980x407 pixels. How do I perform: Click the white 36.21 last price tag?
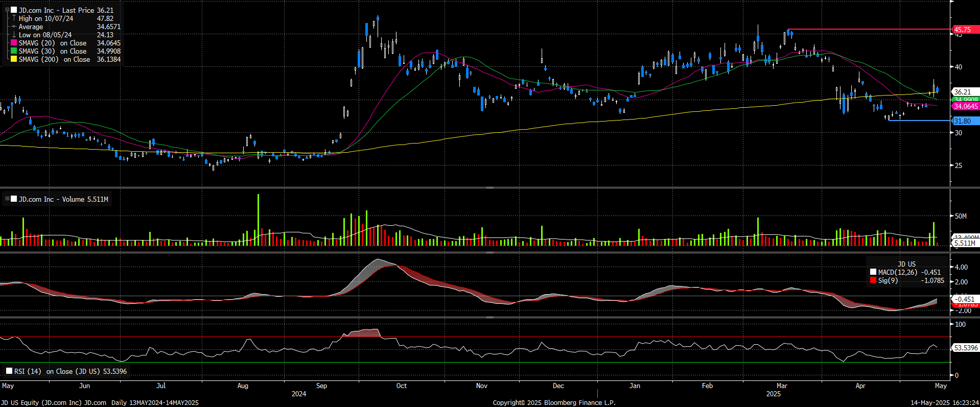[x=965, y=92]
